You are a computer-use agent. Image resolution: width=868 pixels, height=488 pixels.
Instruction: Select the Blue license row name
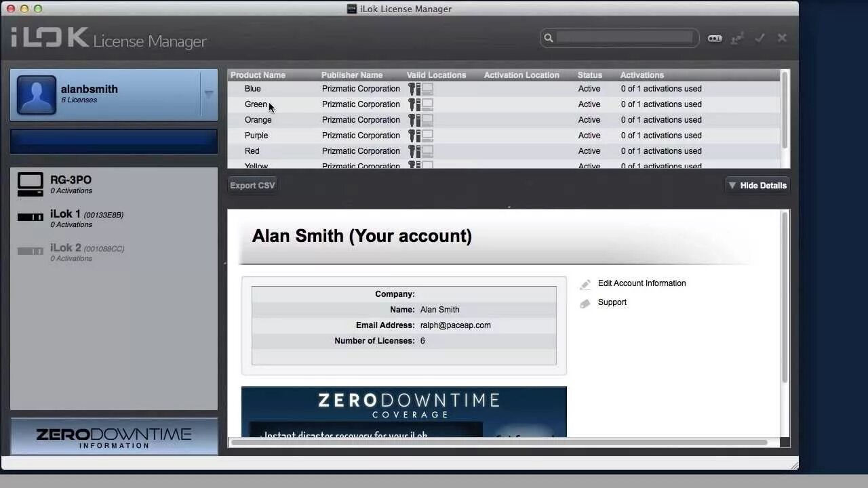click(253, 89)
